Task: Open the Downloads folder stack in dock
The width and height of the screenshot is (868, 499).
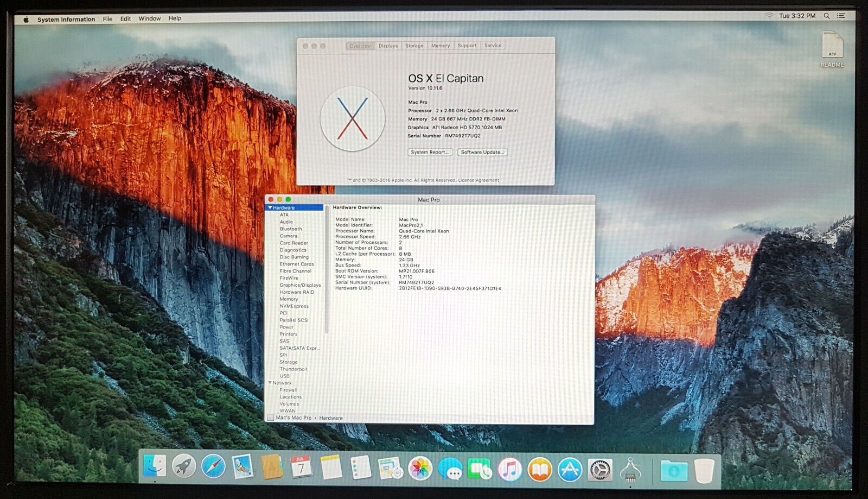Action: [674, 471]
